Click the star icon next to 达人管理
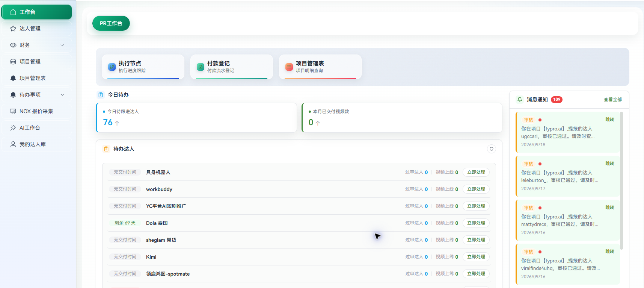Screen dimensions: 644x288 (13, 29)
